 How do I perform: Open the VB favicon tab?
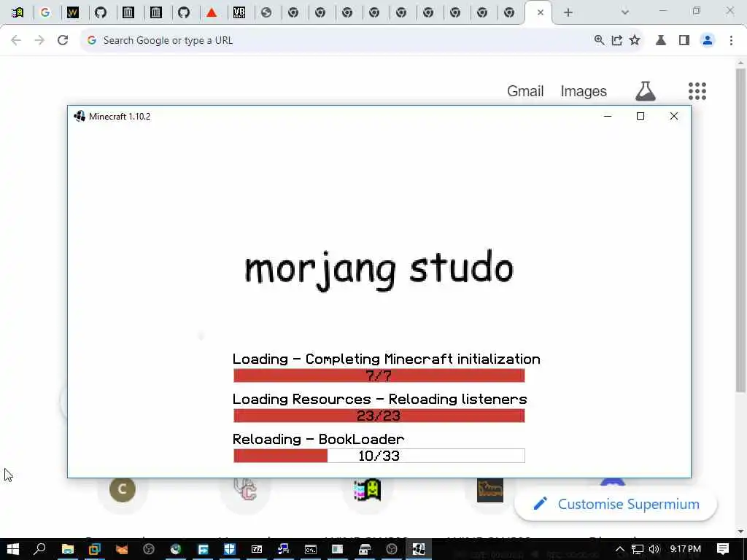[239, 13]
